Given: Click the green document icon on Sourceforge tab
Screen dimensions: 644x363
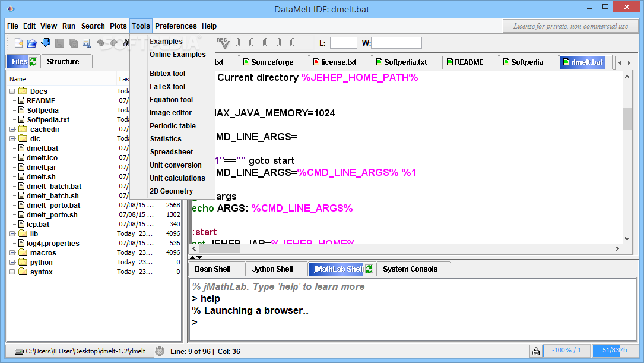Looking at the screenshot, I should [246, 62].
